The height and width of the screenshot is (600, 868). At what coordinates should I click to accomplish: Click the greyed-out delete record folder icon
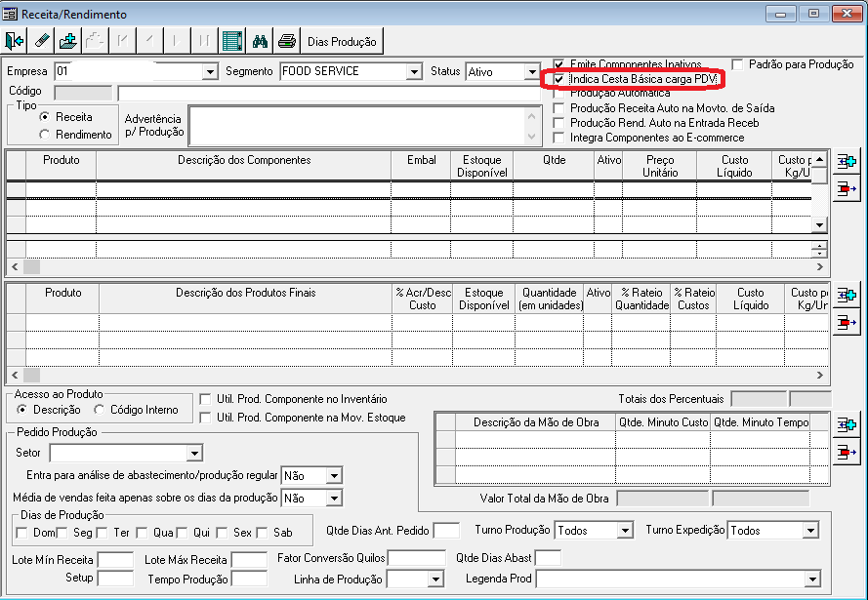(96, 41)
